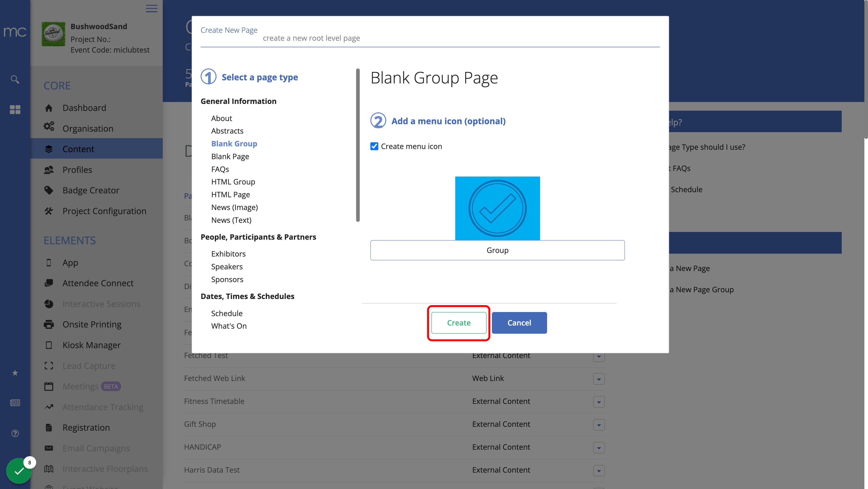The image size is (868, 489).
Task: Click the Onsite Printing printer icon
Action: click(49, 325)
